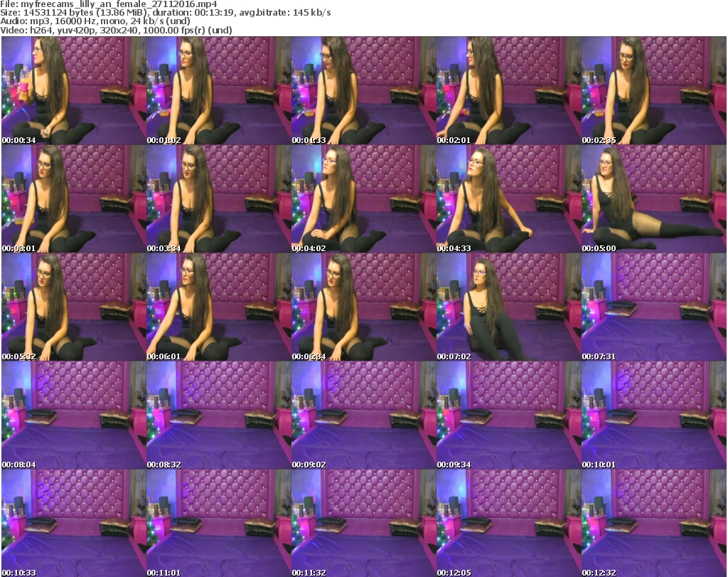Screen dimensions: 728x577
Task: Select the thumbnail stamped 00:02:01
Action: coord(509,90)
